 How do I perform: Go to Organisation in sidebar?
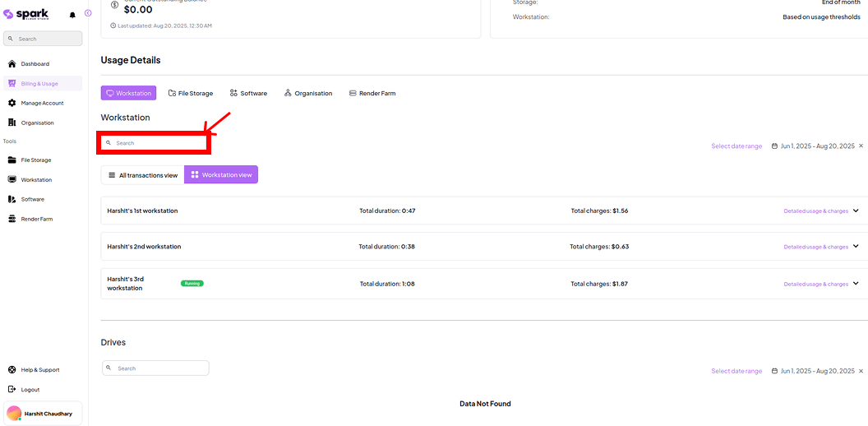(x=37, y=123)
